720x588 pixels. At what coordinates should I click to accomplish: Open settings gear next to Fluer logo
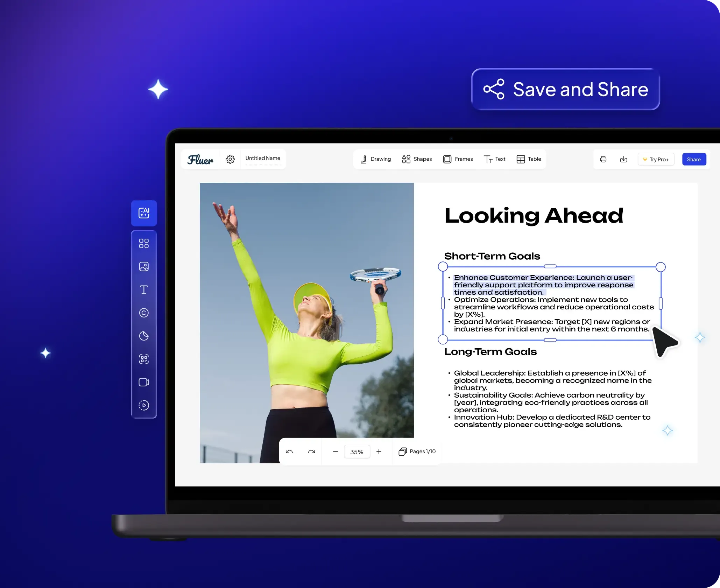pyautogui.click(x=230, y=159)
